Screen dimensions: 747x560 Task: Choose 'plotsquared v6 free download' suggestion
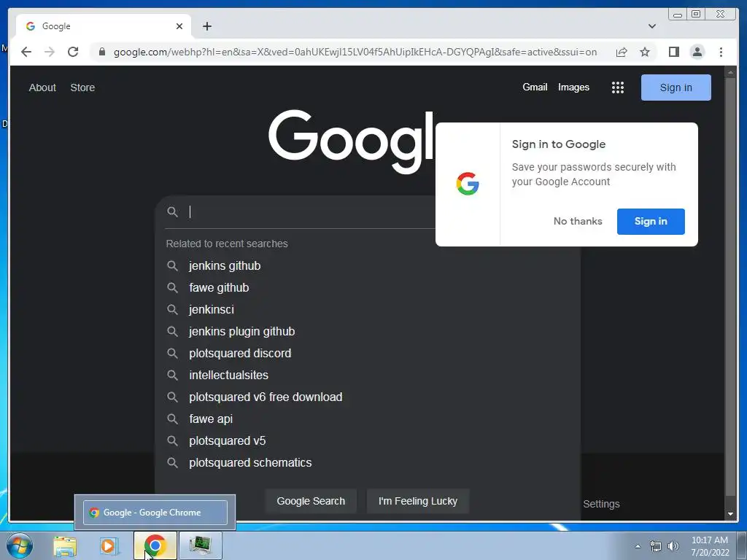click(x=368, y=397)
